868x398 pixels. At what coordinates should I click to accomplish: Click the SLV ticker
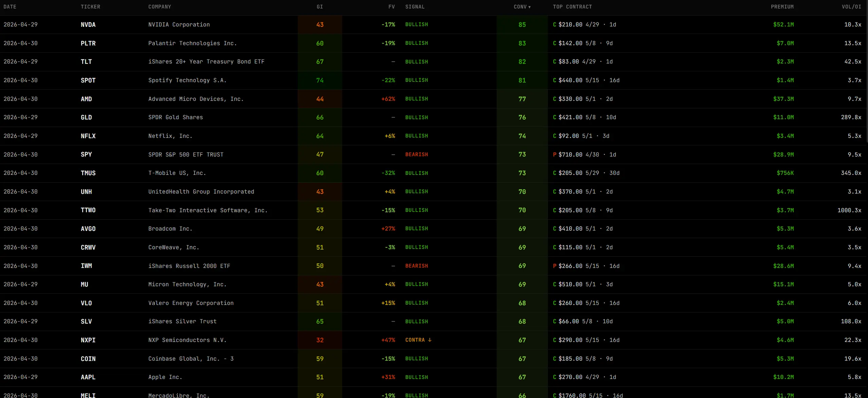pos(86,322)
